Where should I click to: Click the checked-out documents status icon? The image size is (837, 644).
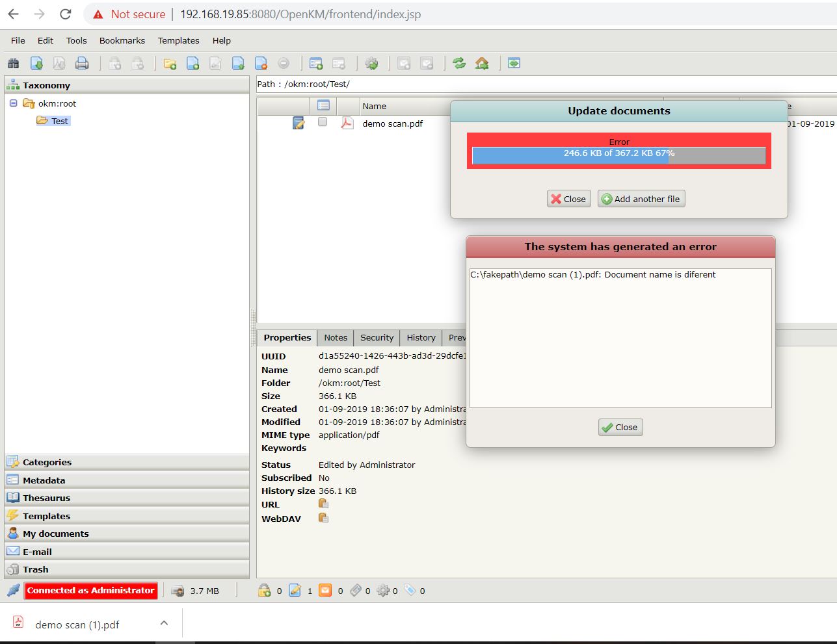point(295,591)
